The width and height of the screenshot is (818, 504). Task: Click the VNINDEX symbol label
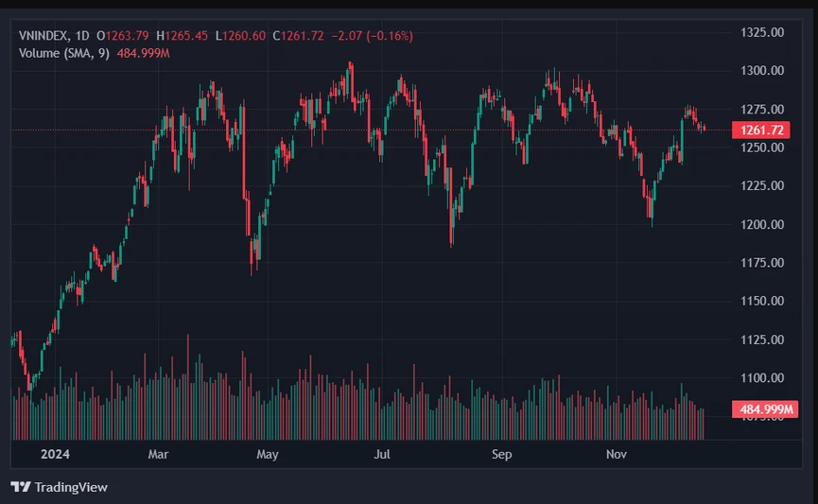coord(44,36)
